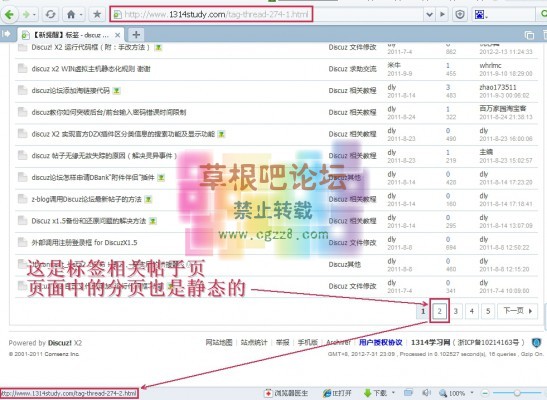Open last poster zhao173511's profile
Viewport: 547px width, 400px height.
click(498, 87)
